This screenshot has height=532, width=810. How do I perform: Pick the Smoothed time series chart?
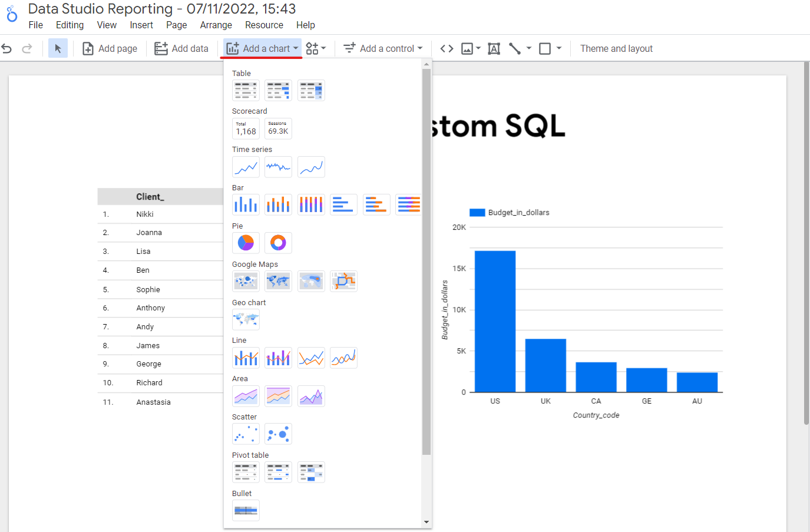tap(311, 167)
